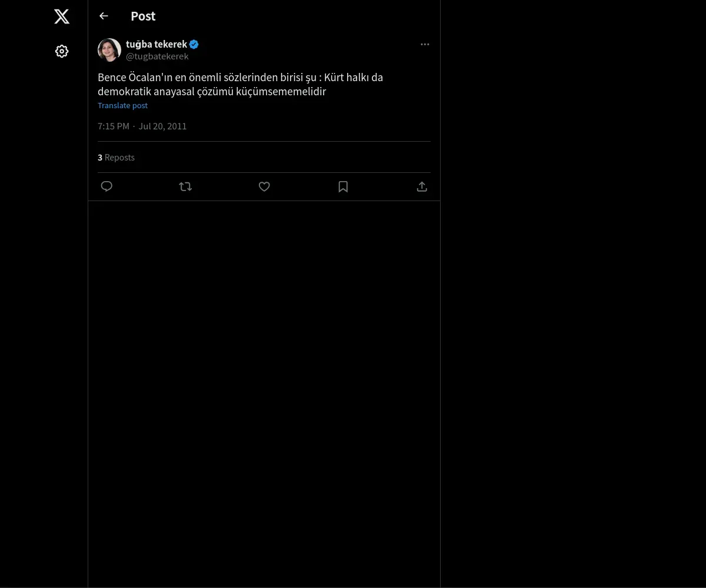The height and width of the screenshot is (588, 706).
Task: Click the post text about Öcalan
Action: click(240, 85)
